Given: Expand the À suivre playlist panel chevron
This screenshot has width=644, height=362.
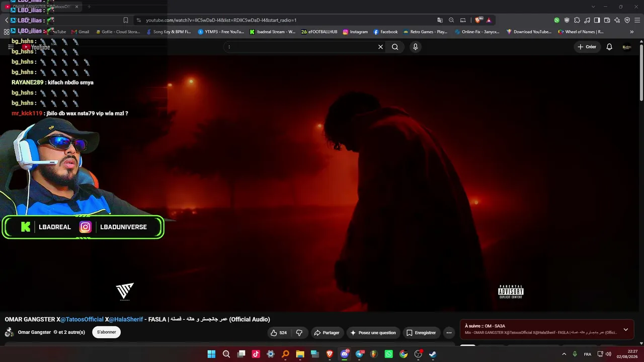Looking at the screenshot, I should click(x=626, y=330).
